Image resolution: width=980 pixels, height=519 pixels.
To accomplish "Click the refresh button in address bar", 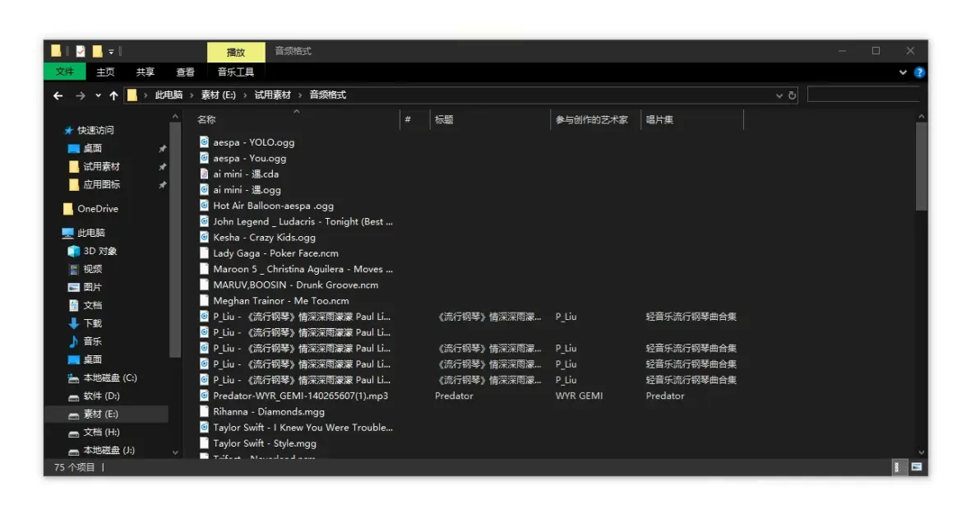I will (x=792, y=95).
